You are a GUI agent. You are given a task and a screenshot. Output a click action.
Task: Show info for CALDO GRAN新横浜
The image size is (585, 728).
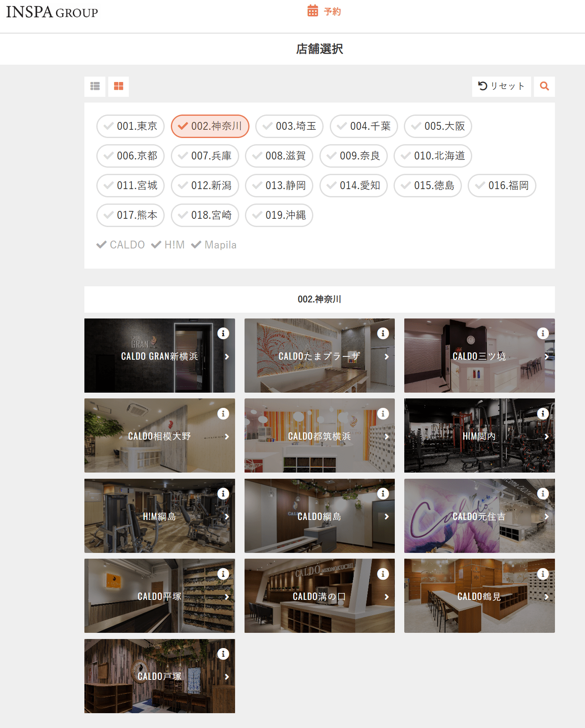[x=223, y=333]
